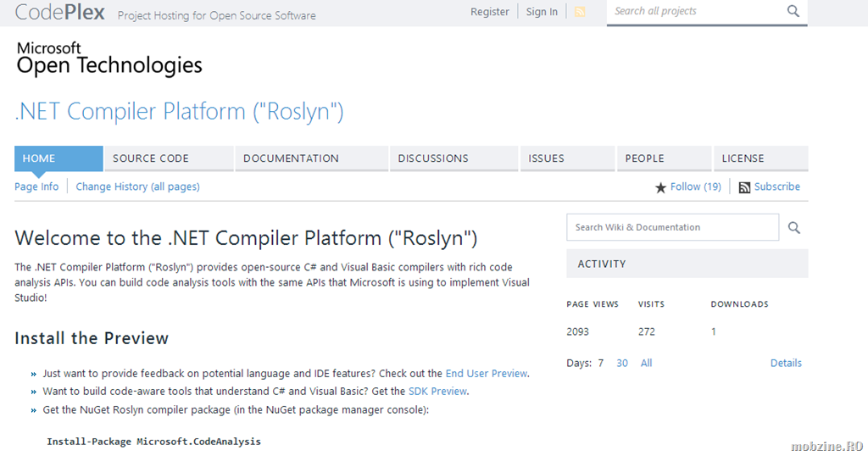The height and width of the screenshot is (456, 868).
Task: Open activity Details link
Action: 786,363
